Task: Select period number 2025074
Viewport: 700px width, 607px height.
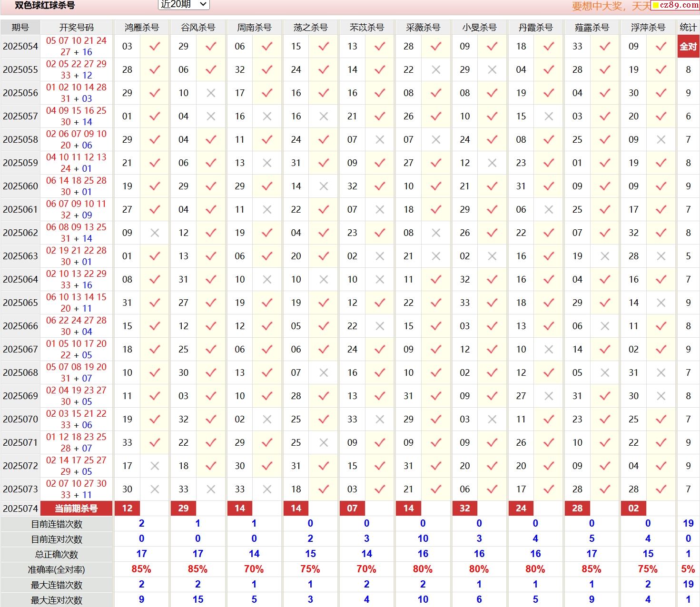Action: click(x=20, y=509)
